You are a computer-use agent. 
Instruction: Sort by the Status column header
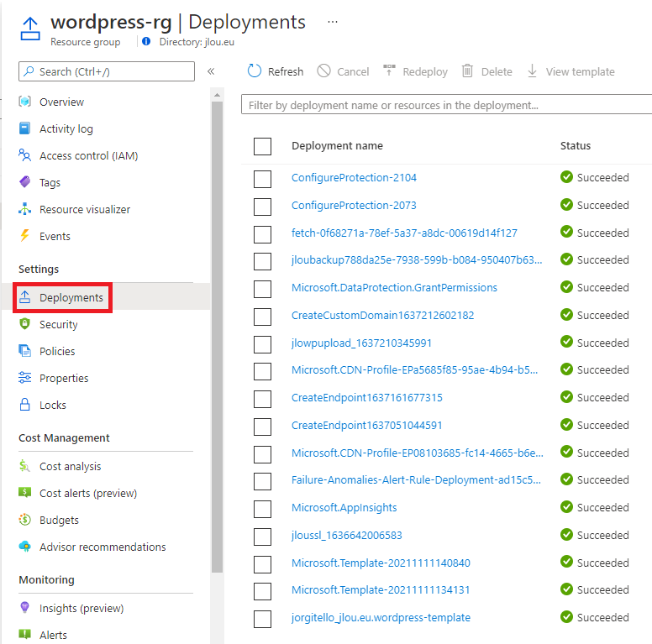575,146
